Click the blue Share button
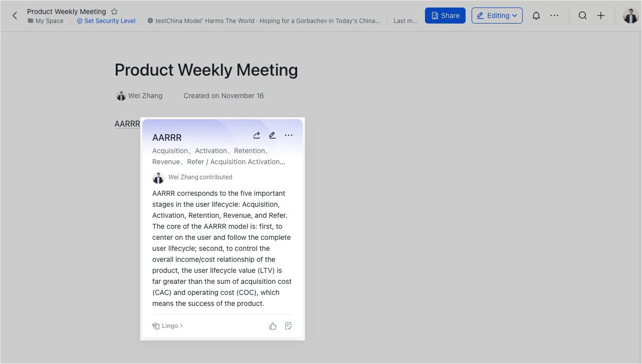The image size is (642, 364). click(445, 16)
